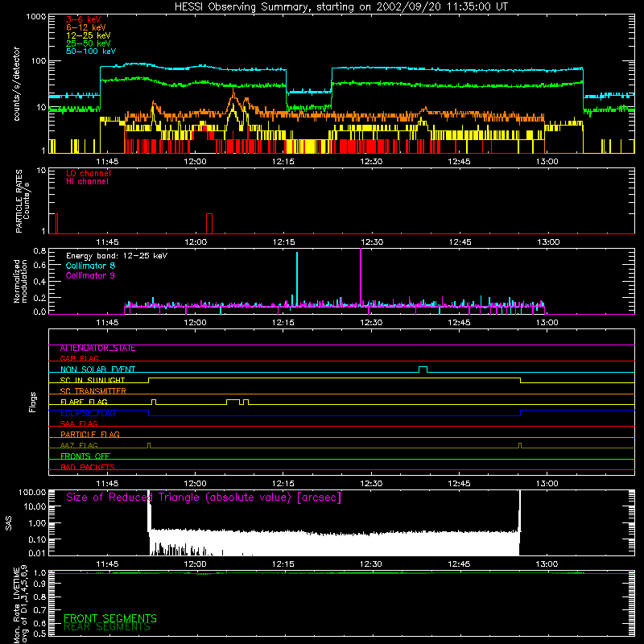
Task: Click the 11:45 time label under the modulation panel
Action: (x=107, y=323)
